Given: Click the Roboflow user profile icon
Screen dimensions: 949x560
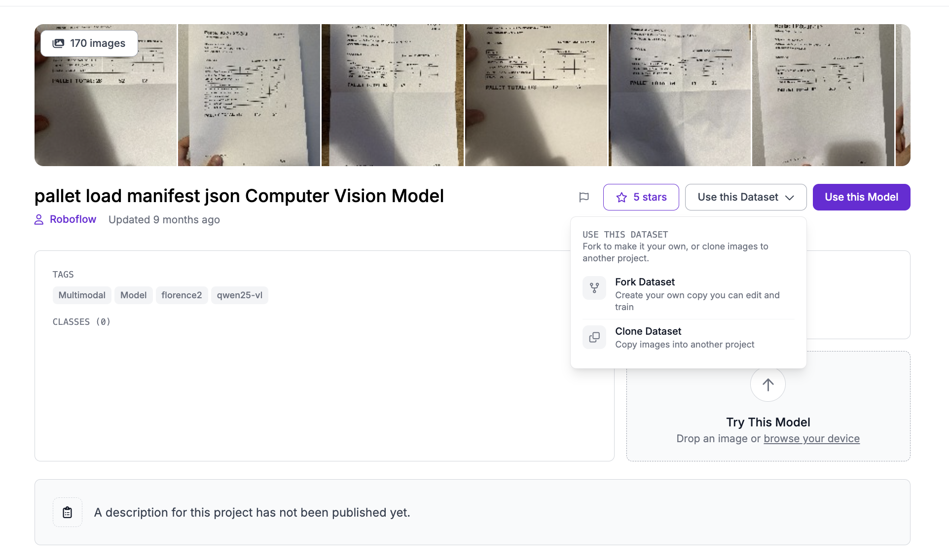Looking at the screenshot, I should point(39,220).
